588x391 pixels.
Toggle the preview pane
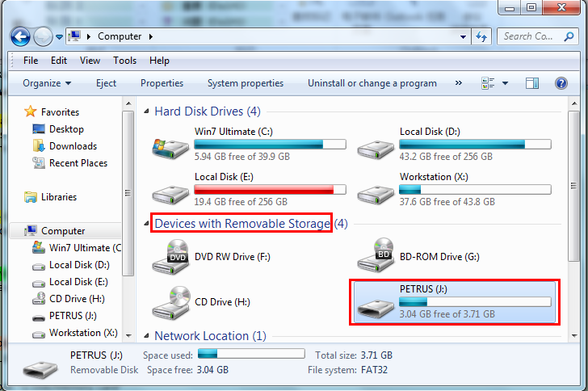coord(532,83)
